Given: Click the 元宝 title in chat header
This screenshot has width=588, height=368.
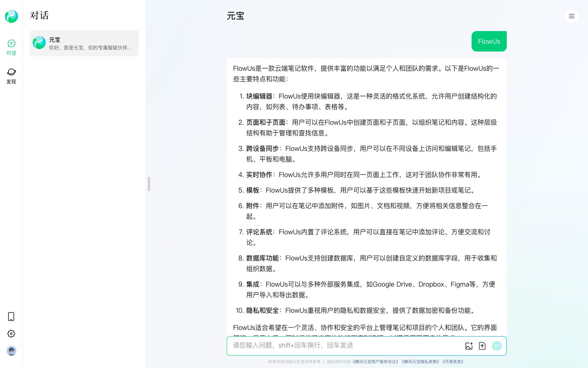Looking at the screenshot, I should pyautogui.click(x=236, y=16).
